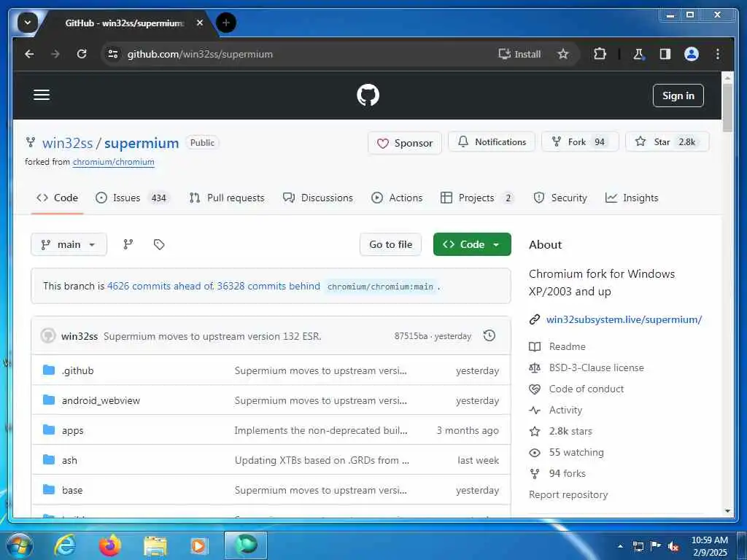Switch to the Issues tab
This screenshot has width=747, height=560.
coord(132,198)
